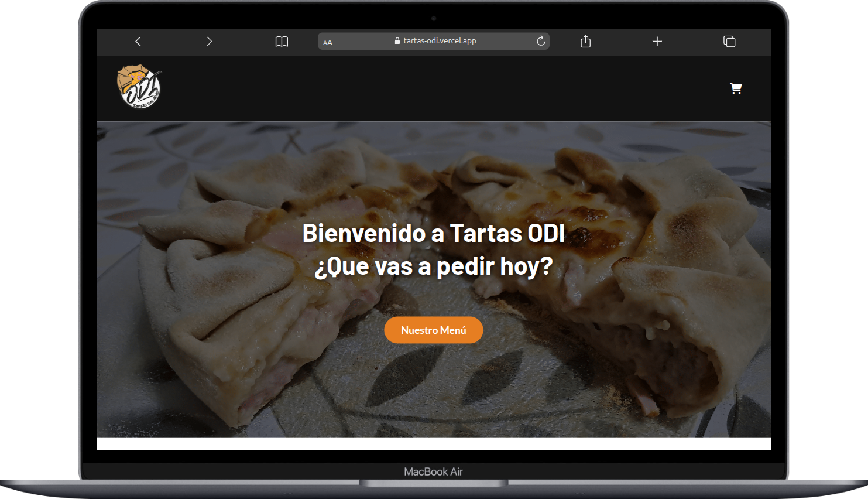Share the current page
The image size is (868, 499).
tap(585, 41)
